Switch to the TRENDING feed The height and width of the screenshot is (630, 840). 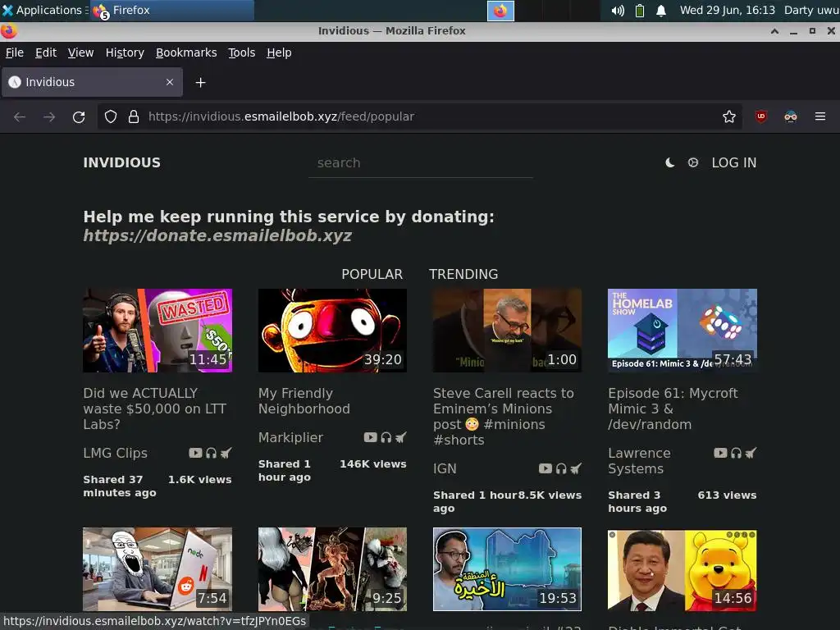click(463, 274)
